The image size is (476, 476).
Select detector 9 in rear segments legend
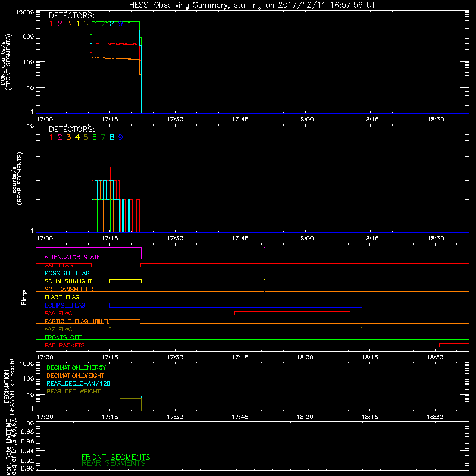pos(121,137)
